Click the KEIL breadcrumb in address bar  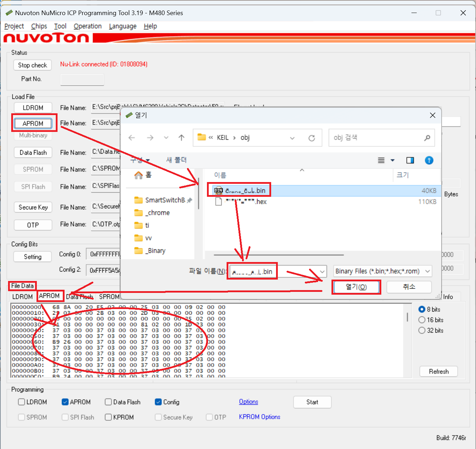click(x=223, y=138)
